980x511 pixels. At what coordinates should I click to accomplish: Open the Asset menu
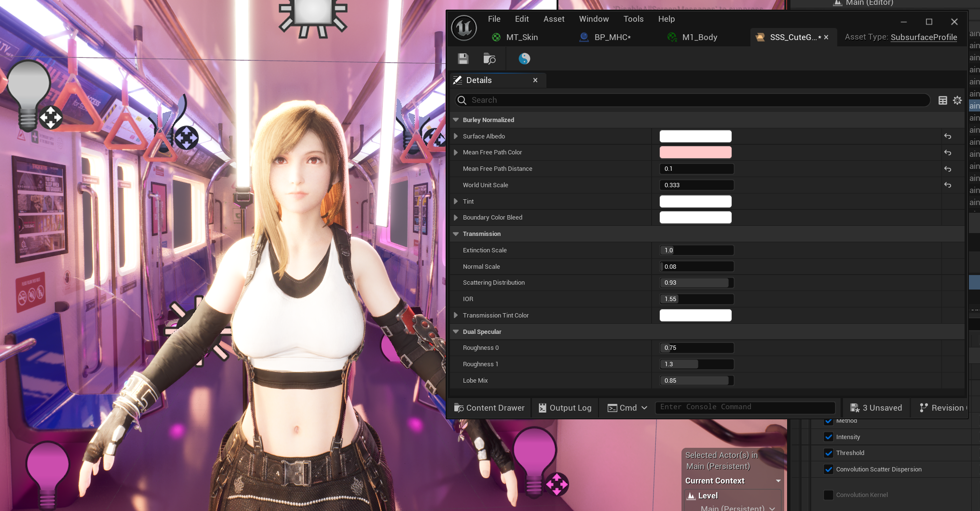tap(554, 19)
